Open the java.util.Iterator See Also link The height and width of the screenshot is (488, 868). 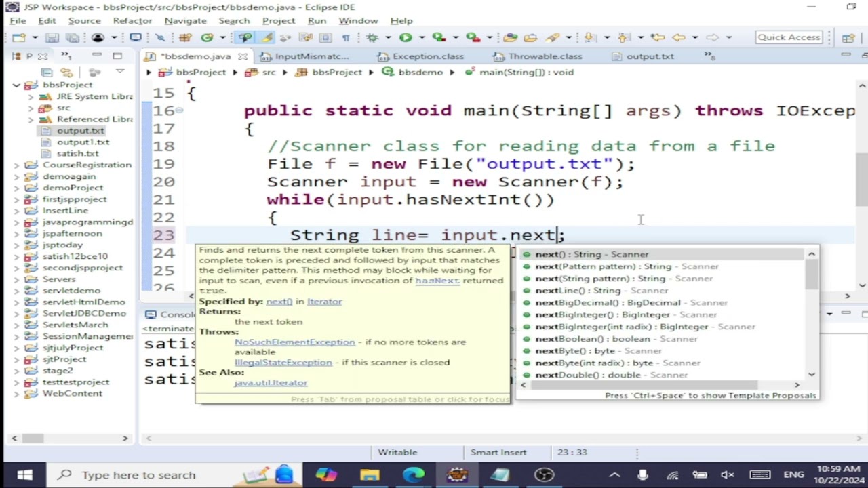[x=271, y=383]
